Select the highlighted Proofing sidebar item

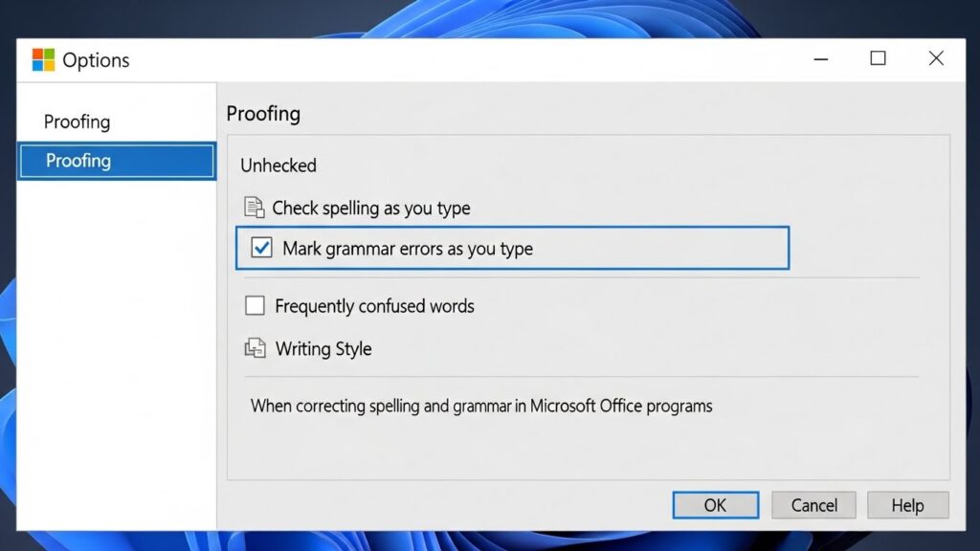pos(117,161)
